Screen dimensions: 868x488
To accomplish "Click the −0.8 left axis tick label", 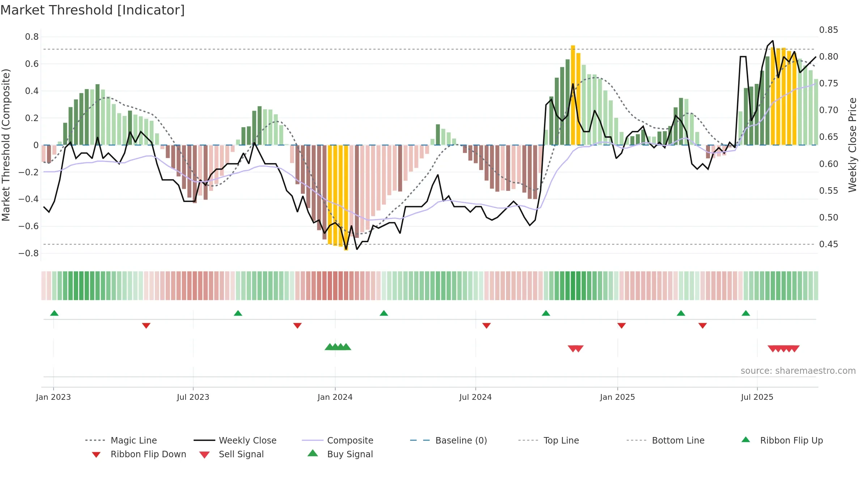I will 29,253.
